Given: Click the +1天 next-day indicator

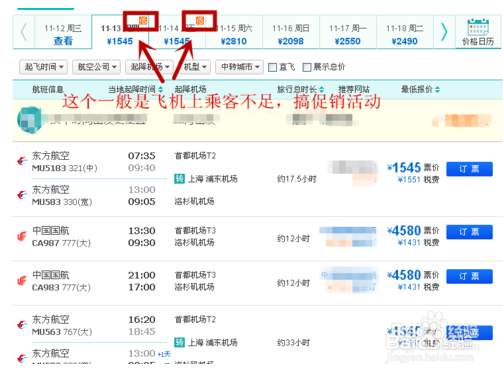Looking at the screenshot, I should [x=164, y=354].
